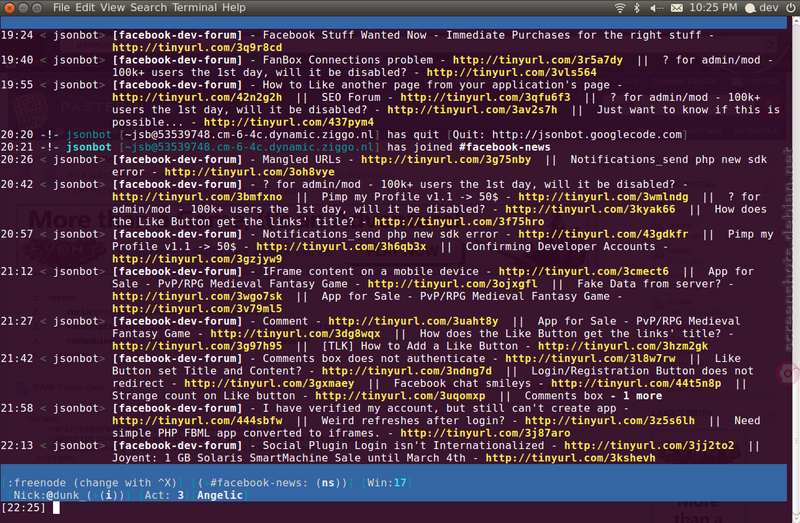Open link tinyurl.com/3gxmaey
The image size is (800, 523).
pyautogui.click(x=269, y=383)
